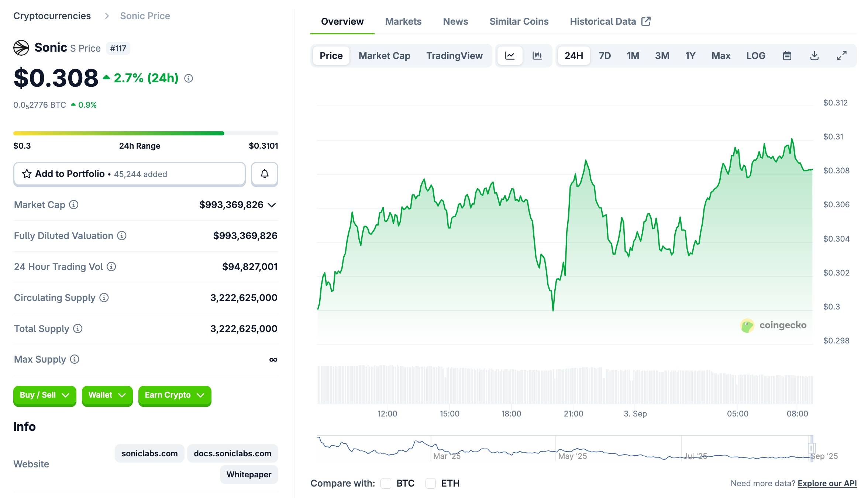
Task: Expand the Market Cap value chevron
Action: click(x=272, y=205)
